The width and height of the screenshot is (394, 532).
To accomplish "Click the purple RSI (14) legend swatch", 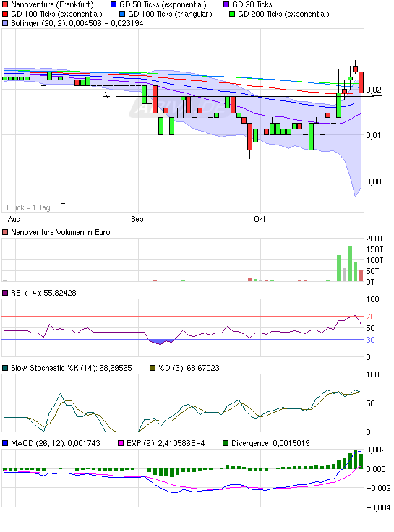I will [x=5, y=293].
